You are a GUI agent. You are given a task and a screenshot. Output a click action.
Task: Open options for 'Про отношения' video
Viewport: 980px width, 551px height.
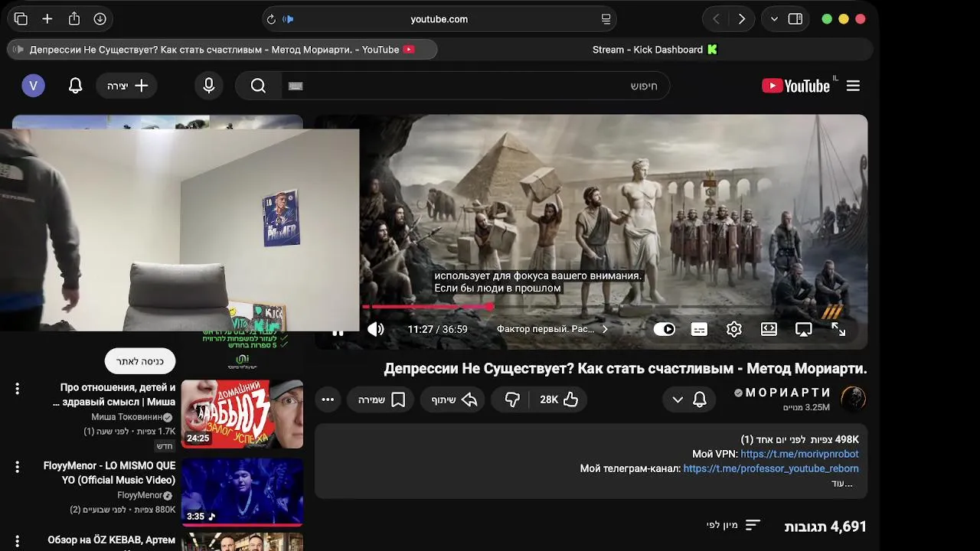click(x=17, y=389)
